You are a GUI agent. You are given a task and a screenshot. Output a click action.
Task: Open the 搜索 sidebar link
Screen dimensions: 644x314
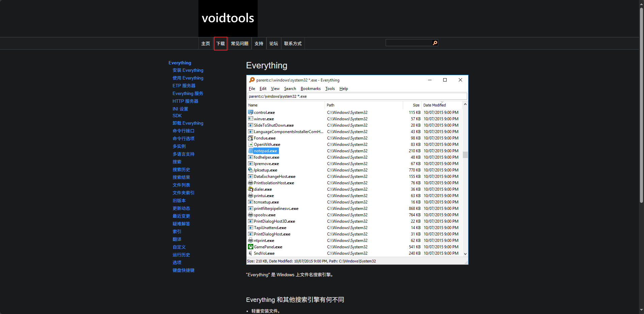[177, 162]
